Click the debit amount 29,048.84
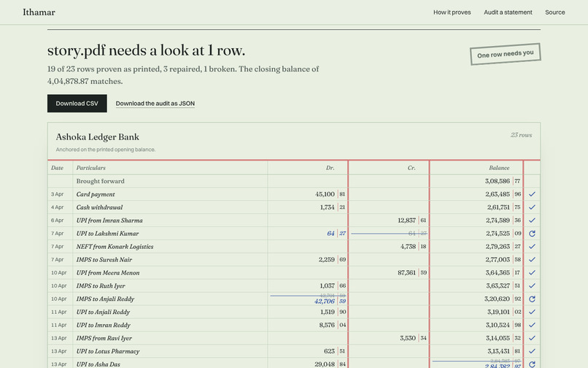The height and width of the screenshot is (368, 588). [330, 364]
